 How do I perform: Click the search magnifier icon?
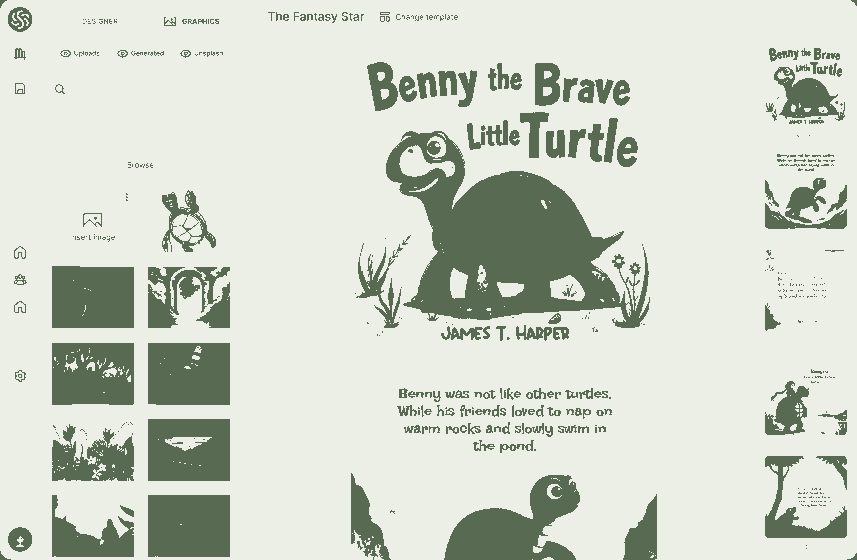coord(60,89)
